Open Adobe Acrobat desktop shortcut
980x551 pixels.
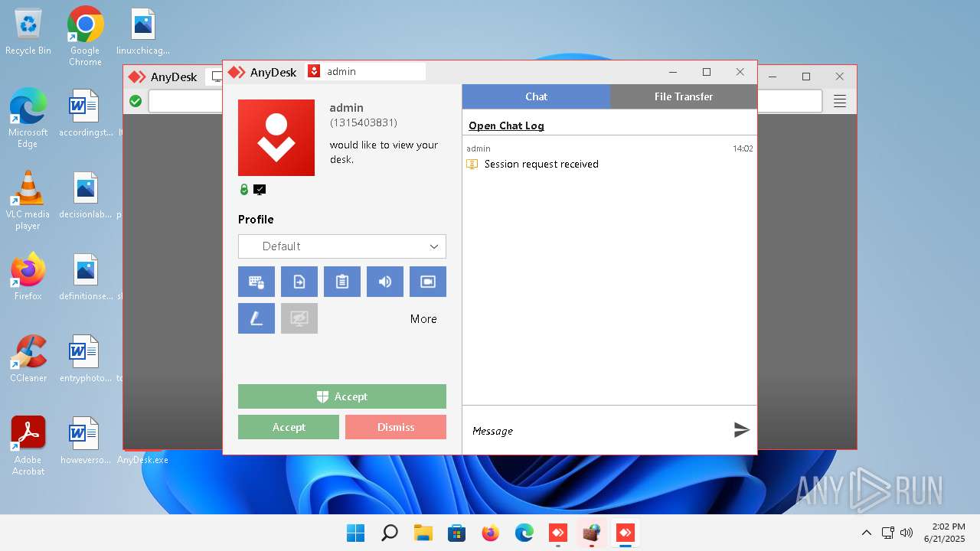pos(28,445)
